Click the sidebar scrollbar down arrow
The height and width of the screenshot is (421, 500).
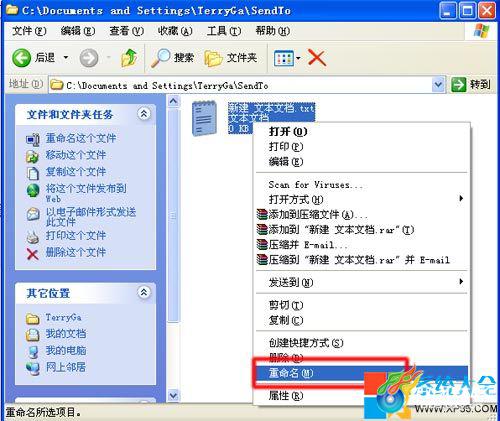pos(173,395)
